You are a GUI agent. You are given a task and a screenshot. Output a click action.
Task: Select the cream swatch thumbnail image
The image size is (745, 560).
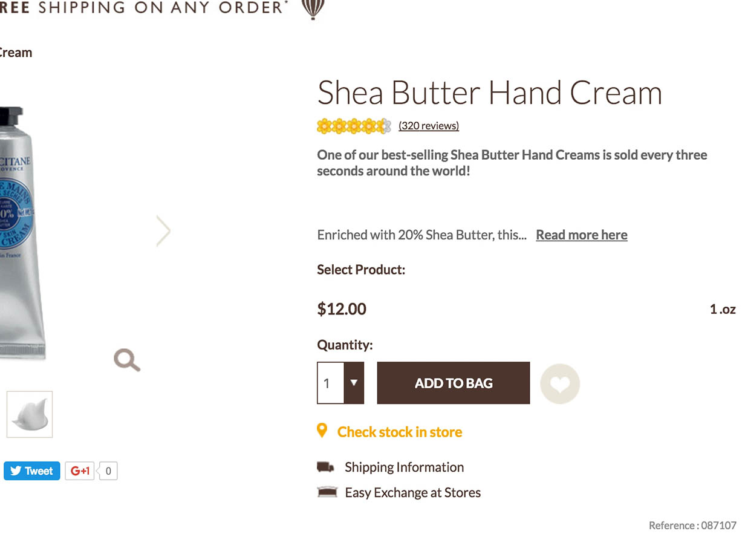pyautogui.click(x=30, y=414)
